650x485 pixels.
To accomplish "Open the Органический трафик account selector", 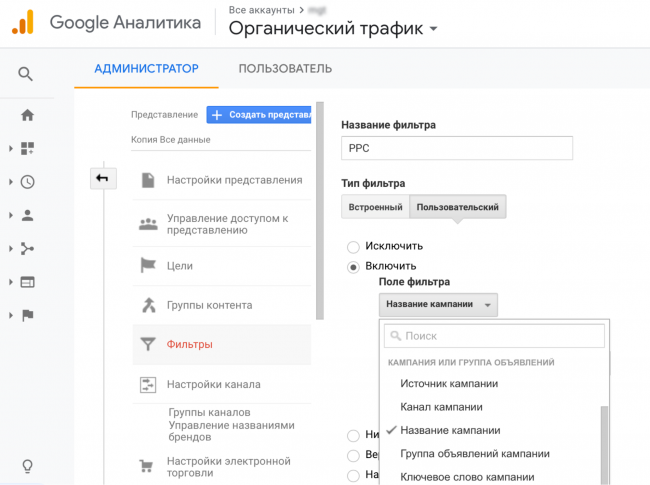I will pos(333,28).
